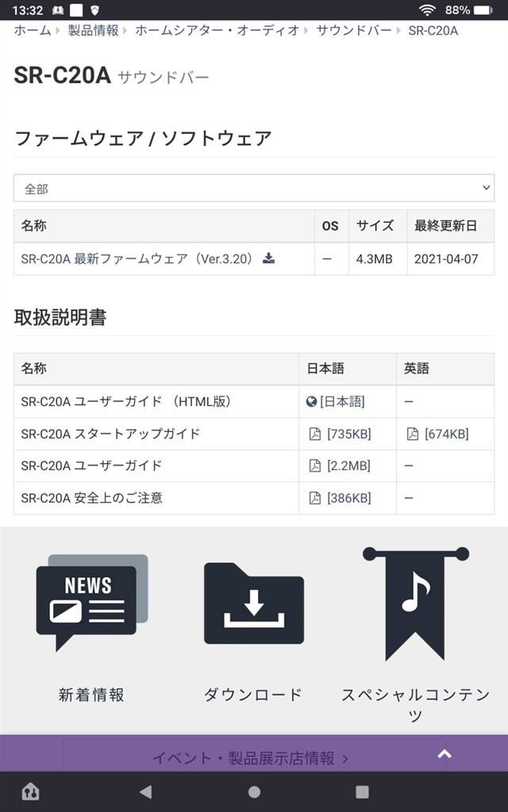Download SR-C20A 最新ファームウェア (Ver.3.20)
The height and width of the screenshot is (812, 508).
pos(137,259)
